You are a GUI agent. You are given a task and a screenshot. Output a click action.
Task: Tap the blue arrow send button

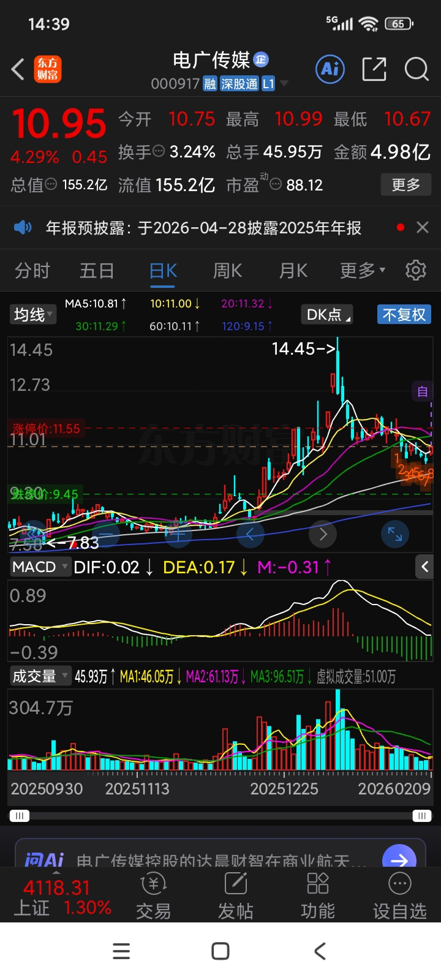click(399, 859)
